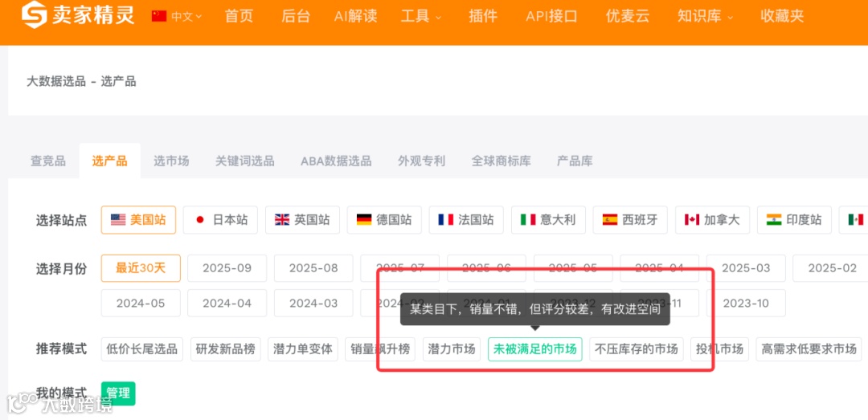Switch to the 产品库 tab
This screenshot has height=420, width=868.
click(x=575, y=161)
